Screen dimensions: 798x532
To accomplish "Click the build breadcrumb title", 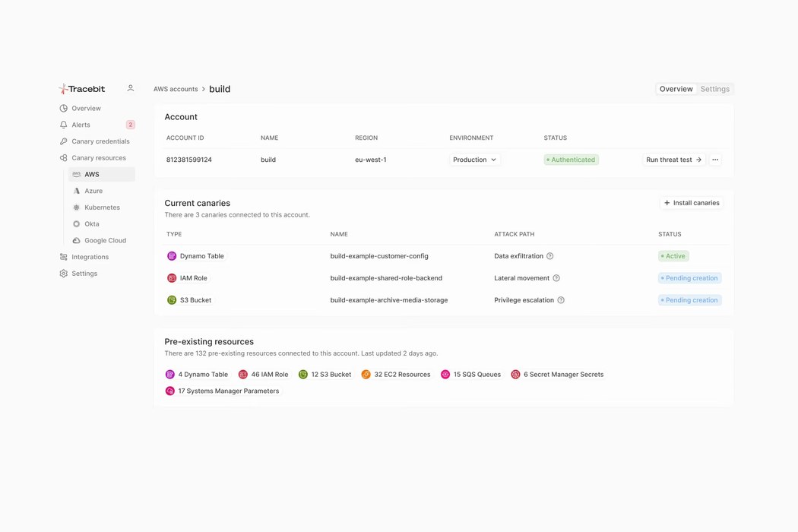I will pyautogui.click(x=220, y=89).
